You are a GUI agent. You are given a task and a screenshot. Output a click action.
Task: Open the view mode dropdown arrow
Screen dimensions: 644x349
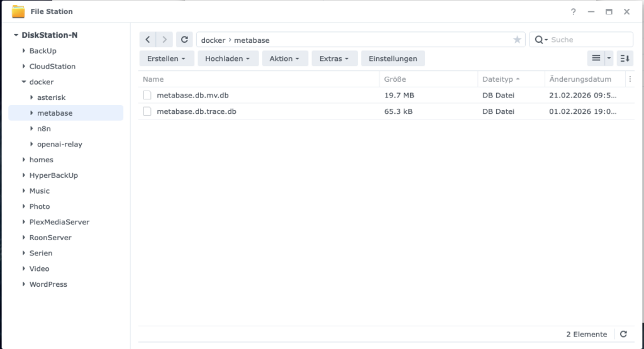(609, 58)
